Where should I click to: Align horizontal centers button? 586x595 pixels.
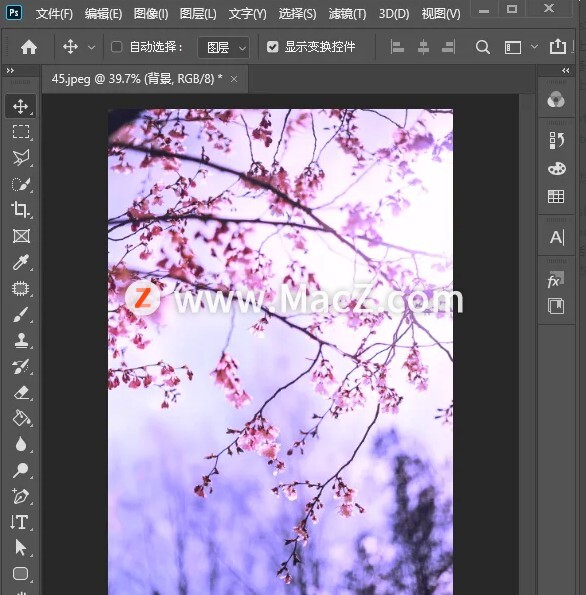tap(423, 47)
